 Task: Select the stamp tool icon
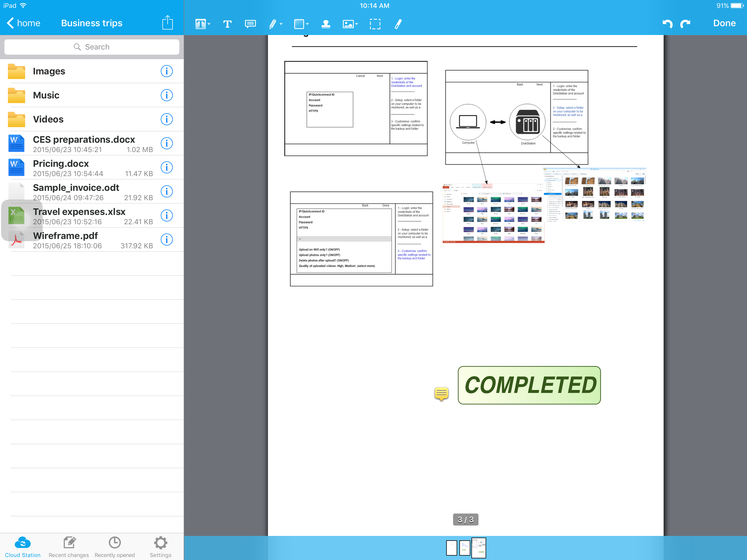[326, 24]
